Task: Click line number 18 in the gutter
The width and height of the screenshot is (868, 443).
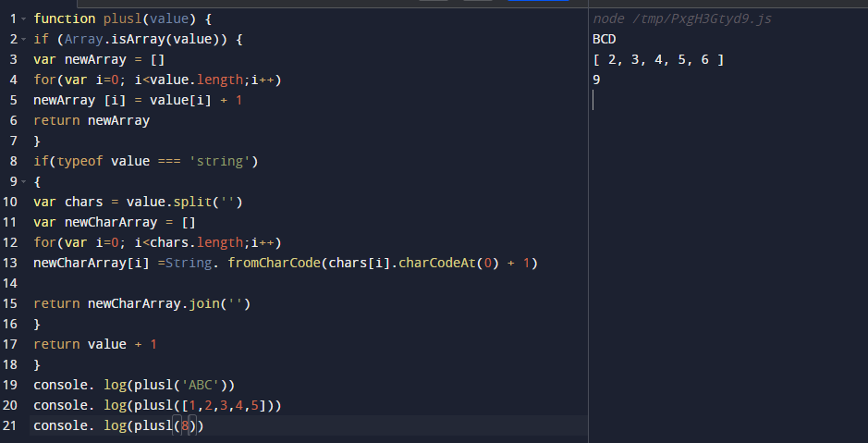Action: 10,365
